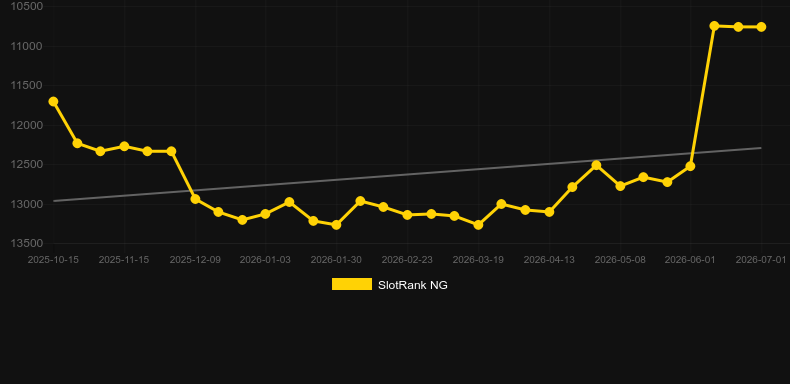Viewport: 790px width, 384px height.
Task: Click the 11000 y-axis label
Action: click(x=26, y=46)
